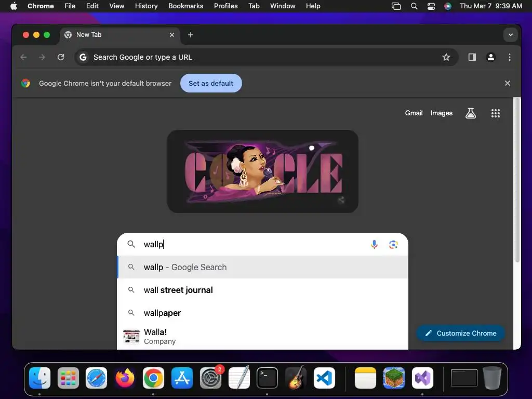
Task: Open the Tab menu in menu bar
Action: tap(254, 6)
